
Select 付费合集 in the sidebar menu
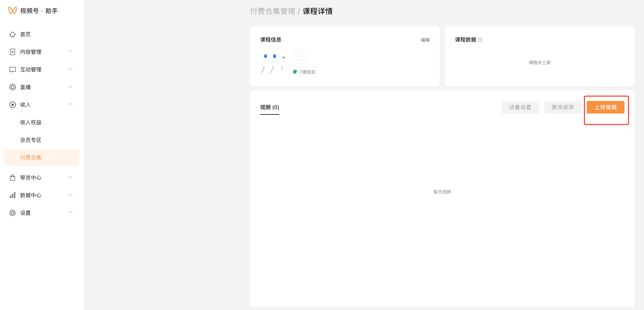tap(30, 158)
